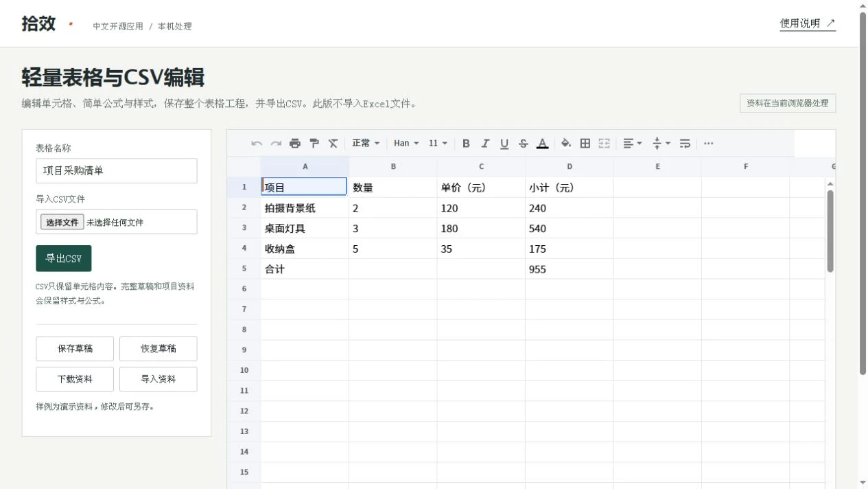868x489 pixels.
Task: Select cell containing 单价（元）
Action: pyautogui.click(x=481, y=187)
